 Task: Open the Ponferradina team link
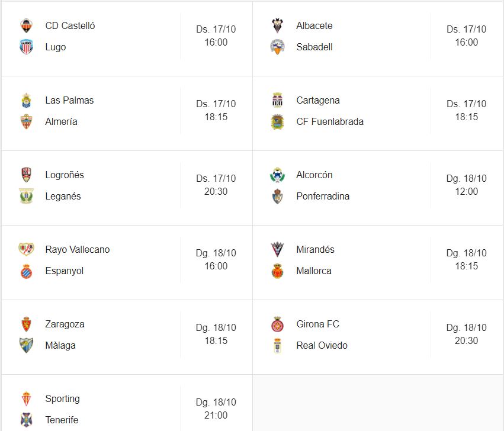[x=323, y=197]
